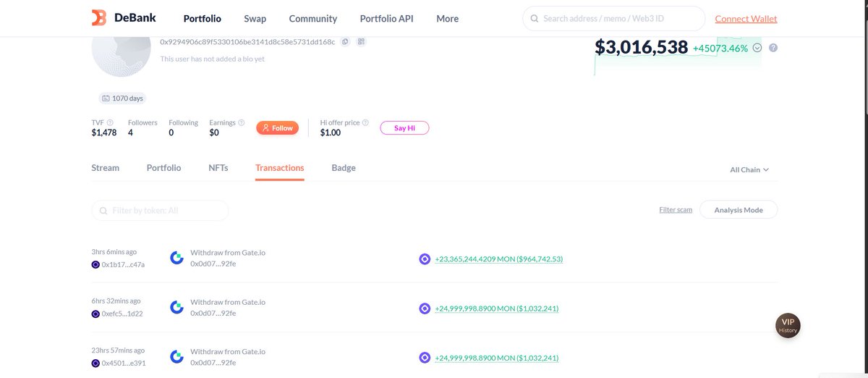Click the Follow button
868x378 pixels.
(277, 127)
